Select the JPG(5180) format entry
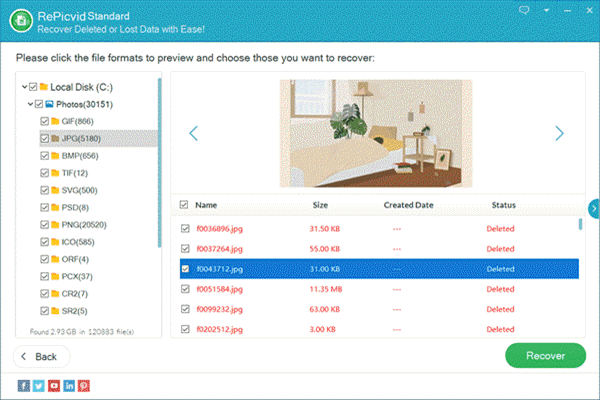 [x=81, y=139]
